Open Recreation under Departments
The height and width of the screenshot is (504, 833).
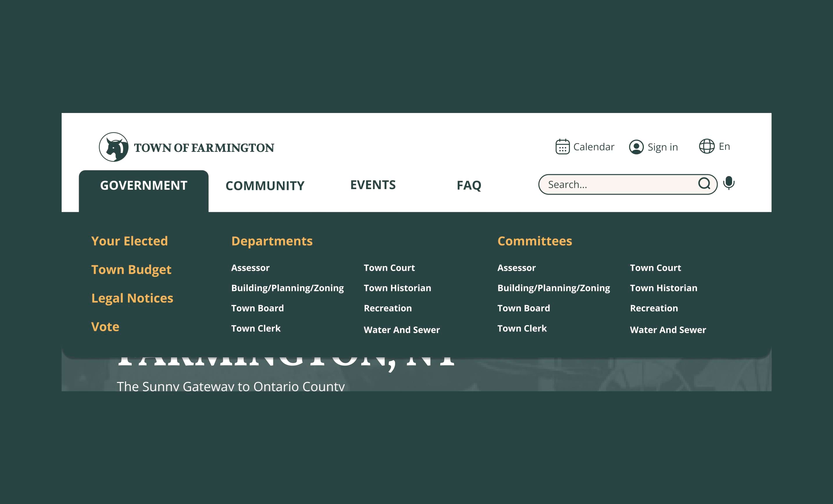click(388, 308)
